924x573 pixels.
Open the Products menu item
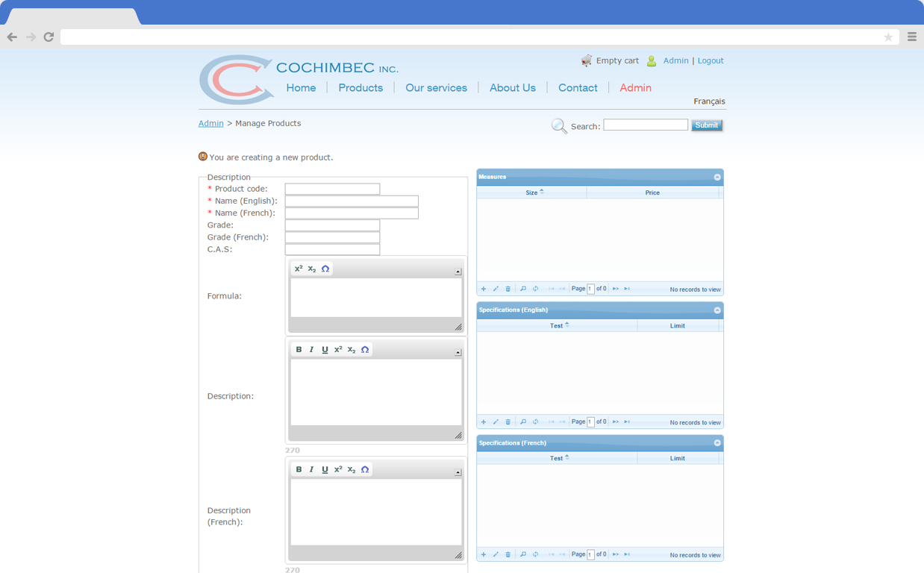point(360,87)
